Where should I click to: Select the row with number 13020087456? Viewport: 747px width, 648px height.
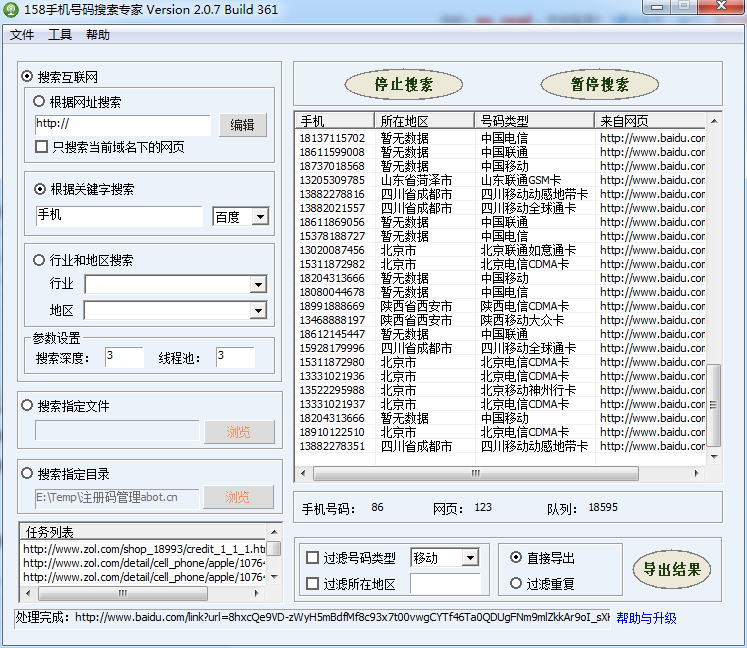(x=500, y=250)
